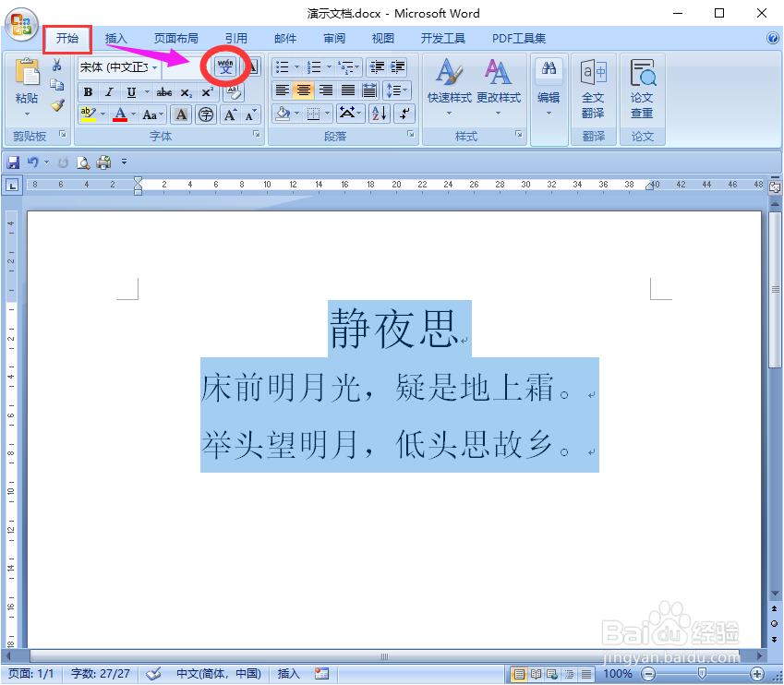Toggle italic formatting
Viewport: 784px width, 685px height.
109,92
